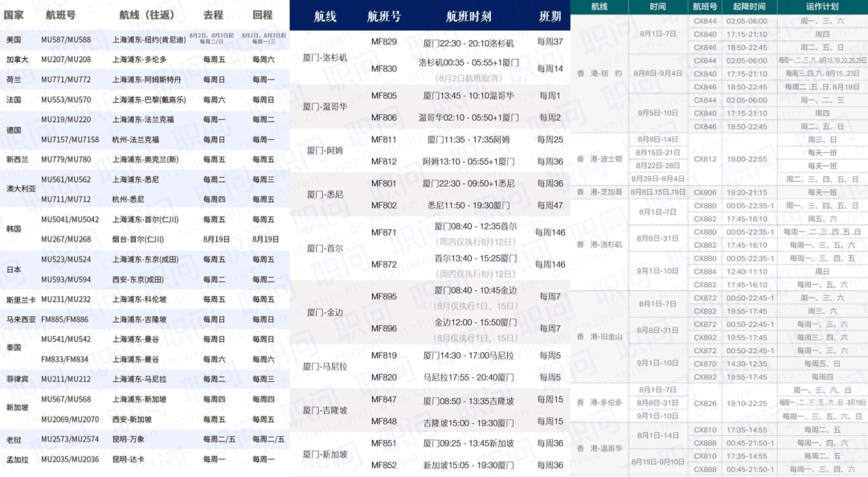Click route 上海浦东-巴黎(戴高乐)
This screenshot has width=868, height=477.
tap(149, 100)
